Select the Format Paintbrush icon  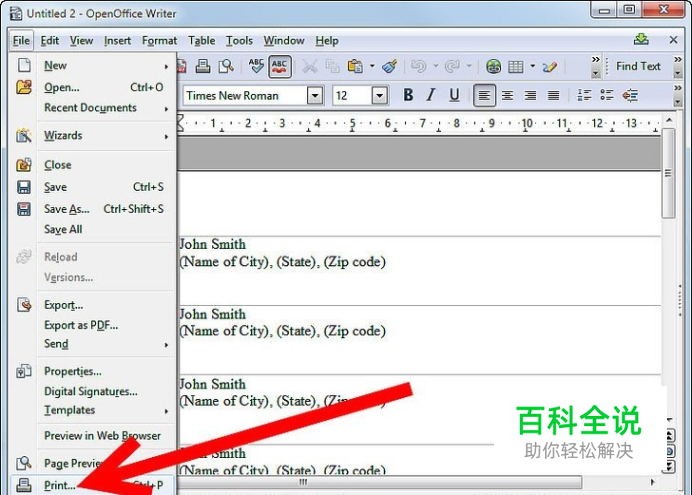[x=390, y=66]
